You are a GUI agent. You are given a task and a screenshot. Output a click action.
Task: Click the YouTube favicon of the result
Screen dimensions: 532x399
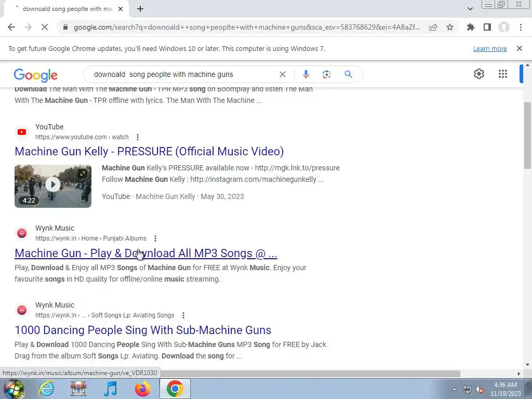point(22,132)
